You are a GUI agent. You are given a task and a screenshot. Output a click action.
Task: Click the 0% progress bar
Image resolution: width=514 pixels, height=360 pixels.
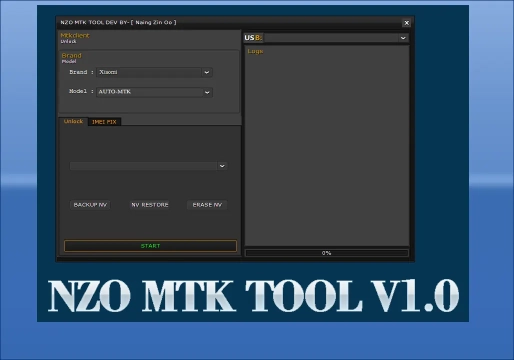[327, 253]
